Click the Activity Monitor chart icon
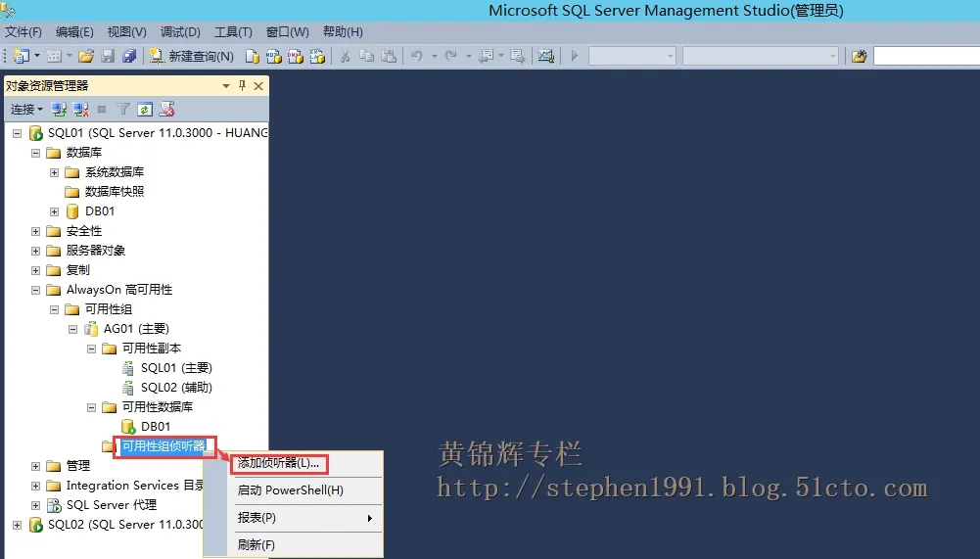Viewport: 980px width, 559px height. [546, 56]
